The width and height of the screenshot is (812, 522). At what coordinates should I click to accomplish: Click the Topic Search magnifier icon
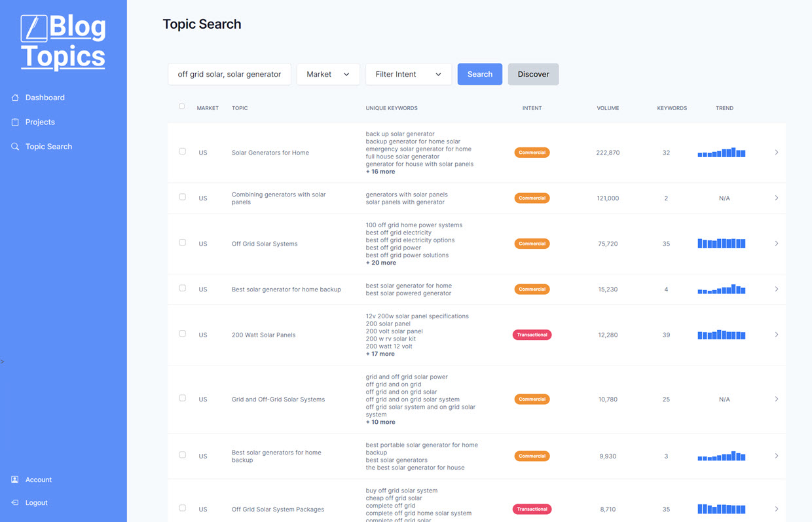[15, 147]
